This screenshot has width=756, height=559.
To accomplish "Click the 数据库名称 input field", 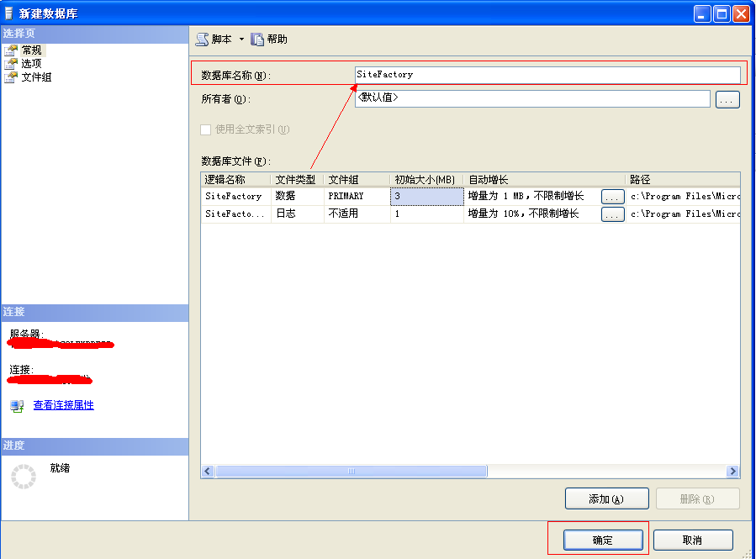I will click(547, 75).
